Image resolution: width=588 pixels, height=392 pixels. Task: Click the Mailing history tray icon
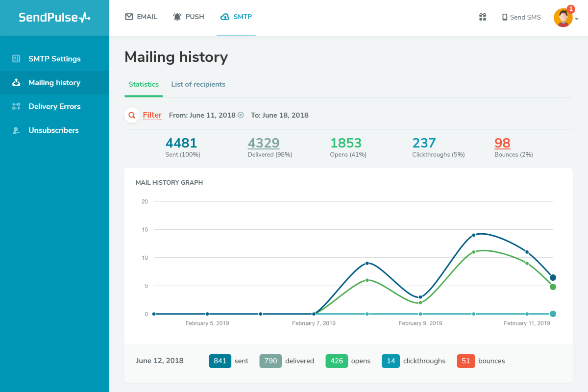[x=16, y=83]
